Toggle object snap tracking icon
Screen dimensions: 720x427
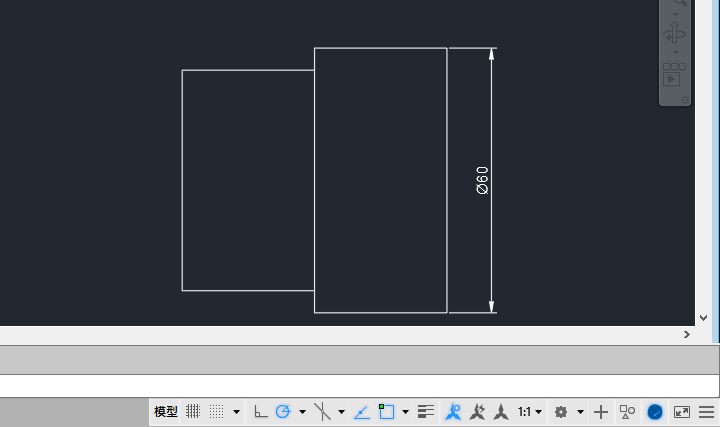tap(362, 412)
